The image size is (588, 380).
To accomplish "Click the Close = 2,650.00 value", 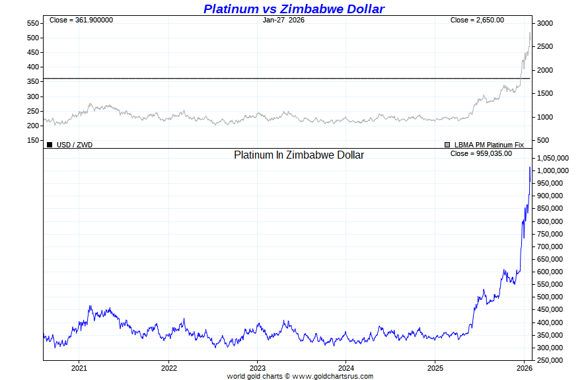I will coord(477,20).
